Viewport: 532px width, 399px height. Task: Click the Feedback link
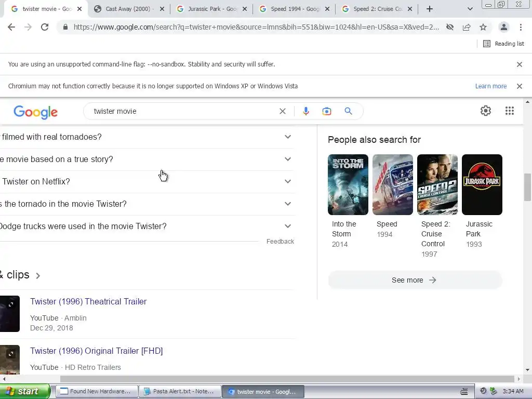pyautogui.click(x=280, y=242)
